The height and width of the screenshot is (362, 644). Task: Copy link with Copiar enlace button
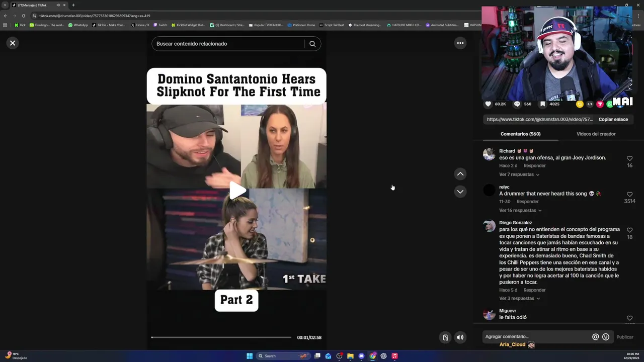click(613, 120)
